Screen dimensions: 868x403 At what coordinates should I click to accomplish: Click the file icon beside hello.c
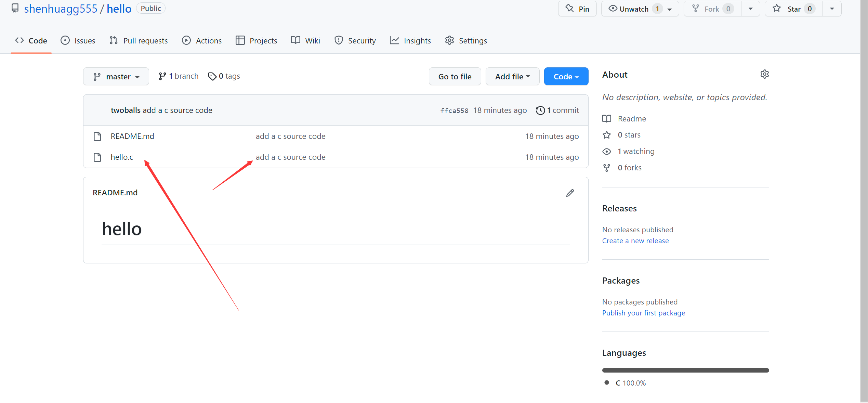pyautogui.click(x=97, y=157)
